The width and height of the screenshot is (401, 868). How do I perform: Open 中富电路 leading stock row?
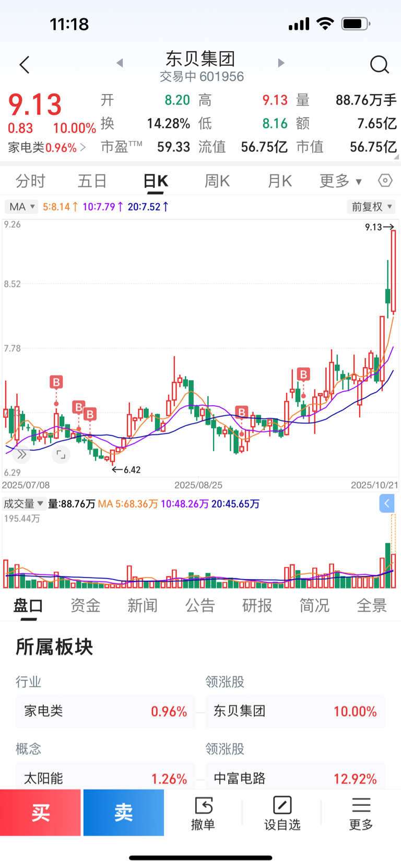pos(295,777)
